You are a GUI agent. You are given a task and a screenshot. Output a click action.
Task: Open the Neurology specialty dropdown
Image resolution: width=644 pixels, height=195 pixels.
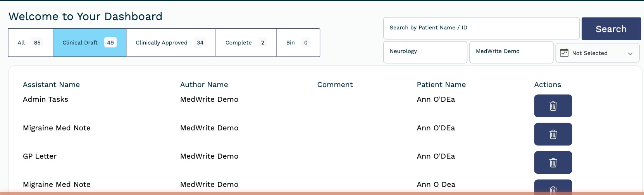tap(425, 52)
